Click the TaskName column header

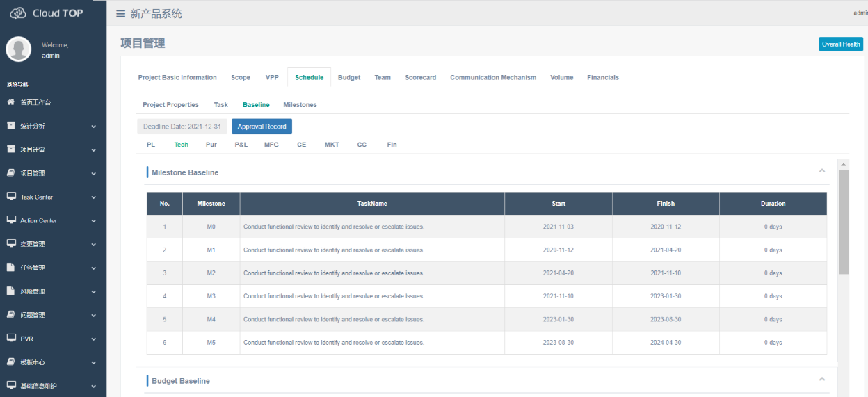[372, 204]
